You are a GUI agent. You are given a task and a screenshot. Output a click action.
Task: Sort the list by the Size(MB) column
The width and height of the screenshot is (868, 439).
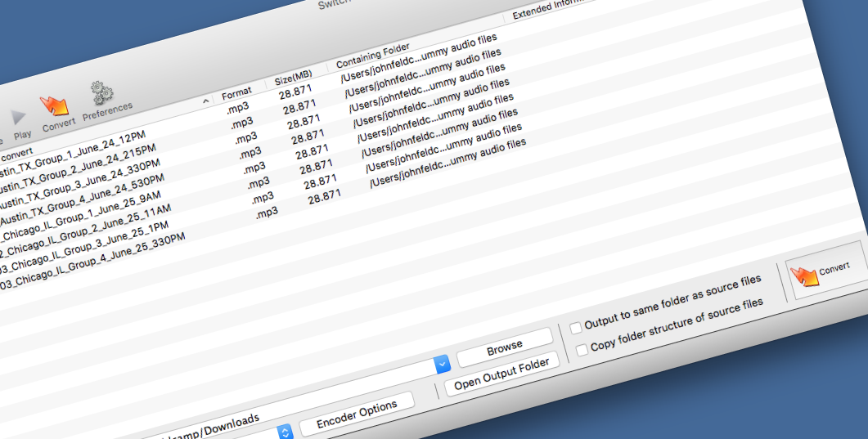[x=294, y=79]
